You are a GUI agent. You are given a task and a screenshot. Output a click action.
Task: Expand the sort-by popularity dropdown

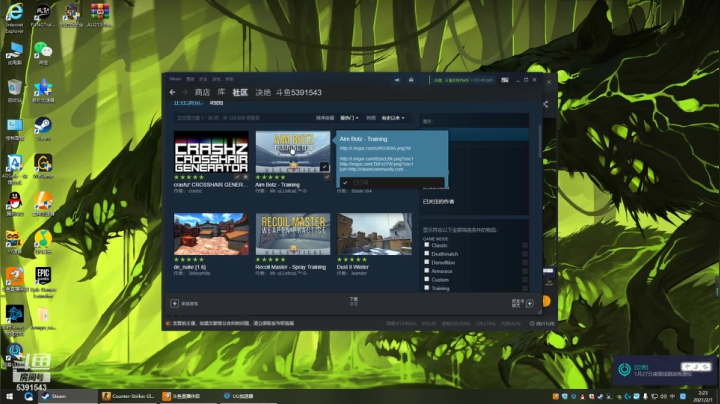[x=349, y=118]
